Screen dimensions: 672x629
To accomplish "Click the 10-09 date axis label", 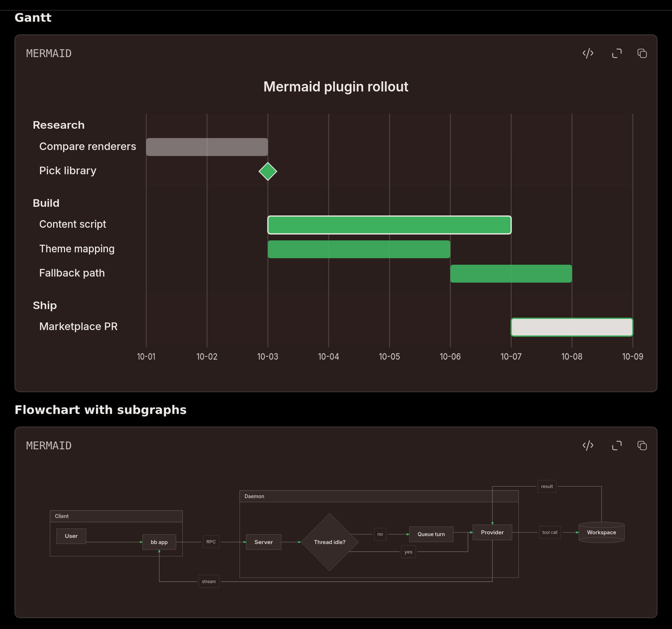I will 633,357.
